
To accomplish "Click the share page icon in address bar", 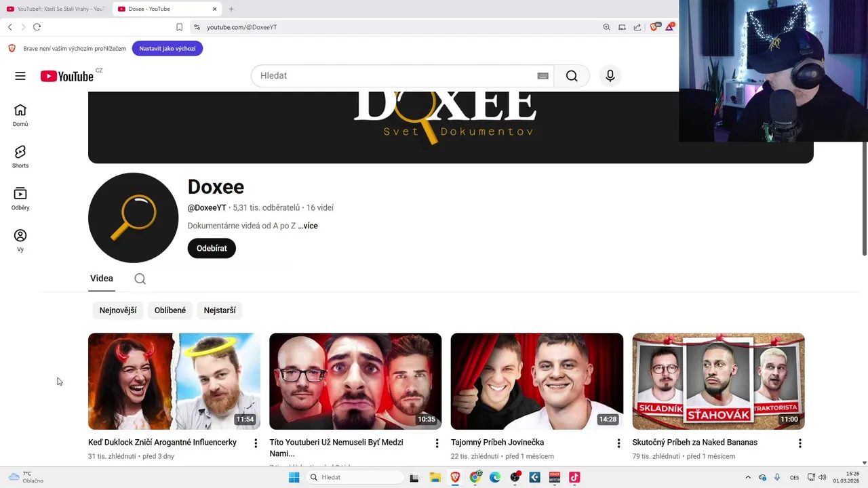I will coord(637,27).
